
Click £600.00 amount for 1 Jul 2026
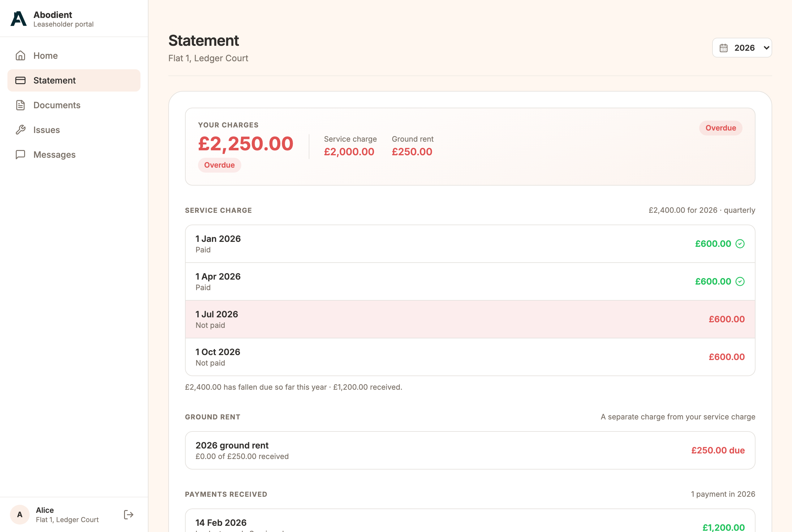tap(726, 319)
